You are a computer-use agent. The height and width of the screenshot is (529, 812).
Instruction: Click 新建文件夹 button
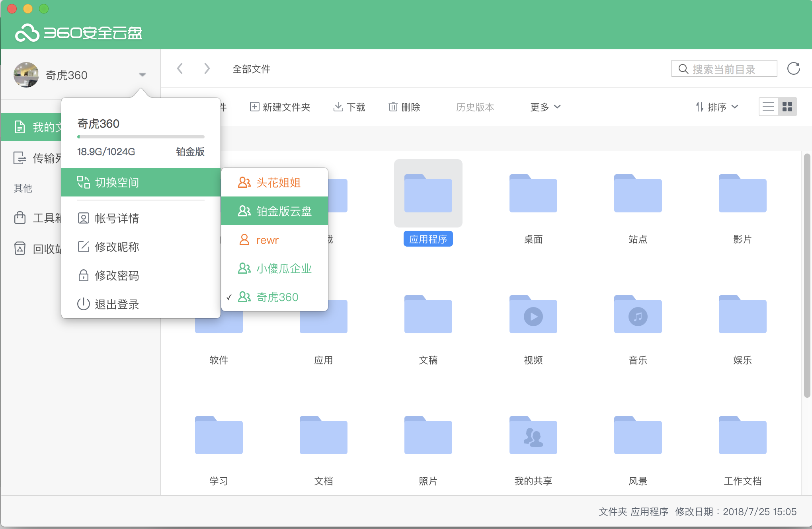coord(280,107)
